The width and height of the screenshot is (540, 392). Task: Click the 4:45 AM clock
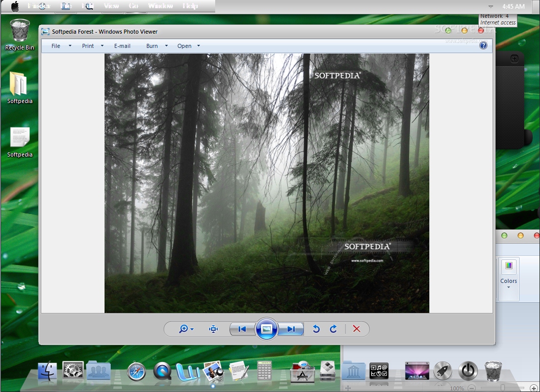(x=513, y=6)
